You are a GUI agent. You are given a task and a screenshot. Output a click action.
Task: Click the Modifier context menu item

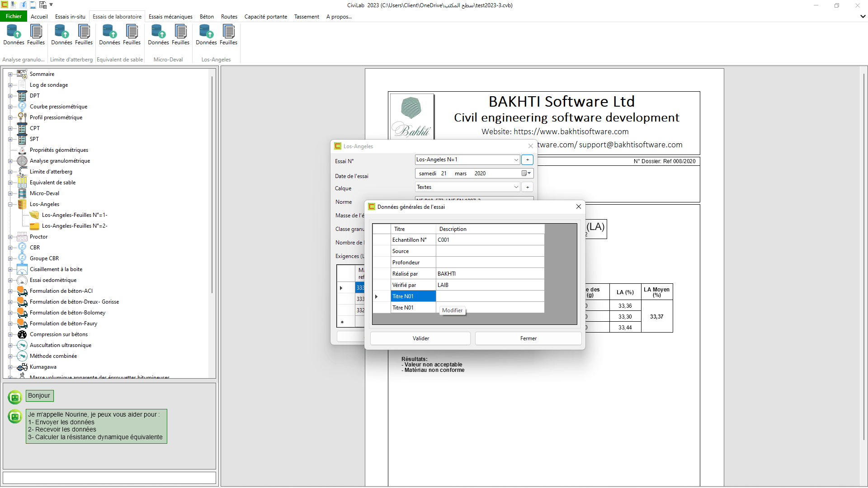[x=452, y=310]
